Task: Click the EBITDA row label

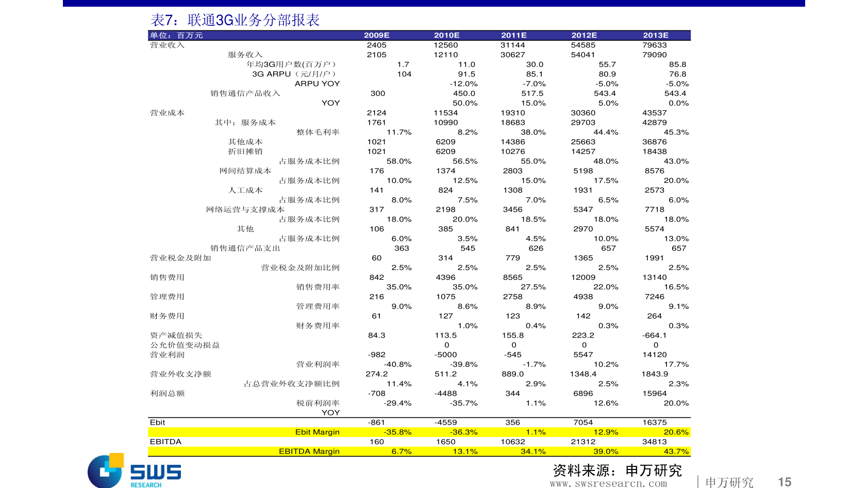Action: coord(165,442)
